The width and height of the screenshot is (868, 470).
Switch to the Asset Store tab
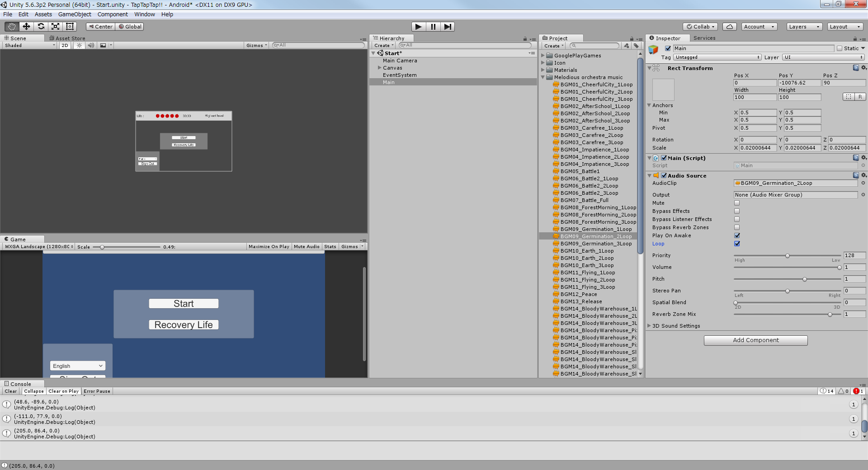67,38
